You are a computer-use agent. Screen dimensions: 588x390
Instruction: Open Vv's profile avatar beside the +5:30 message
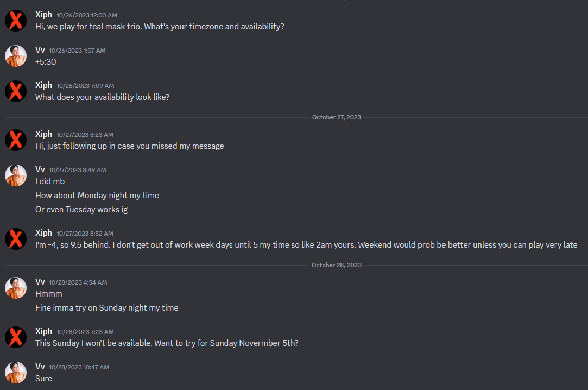pos(16,55)
